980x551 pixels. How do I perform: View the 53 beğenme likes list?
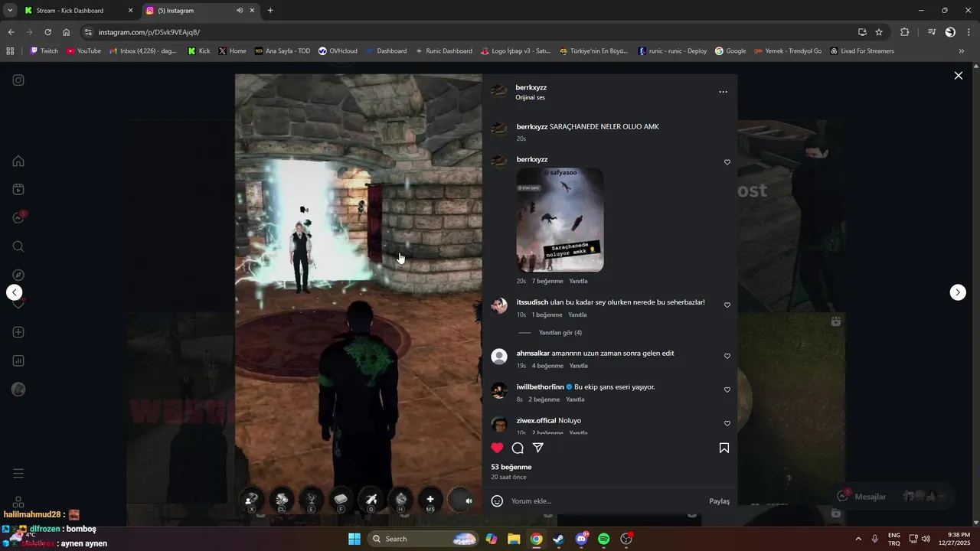tap(511, 467)
